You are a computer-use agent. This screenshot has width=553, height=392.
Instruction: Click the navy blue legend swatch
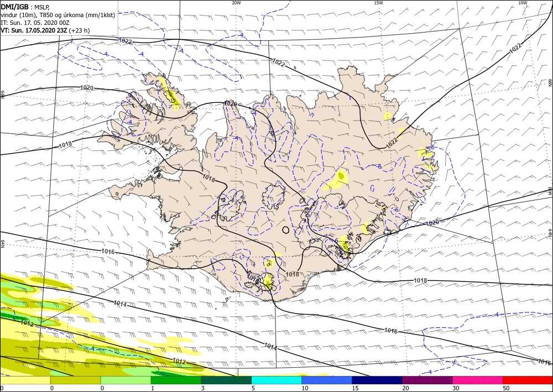[377, 380]
